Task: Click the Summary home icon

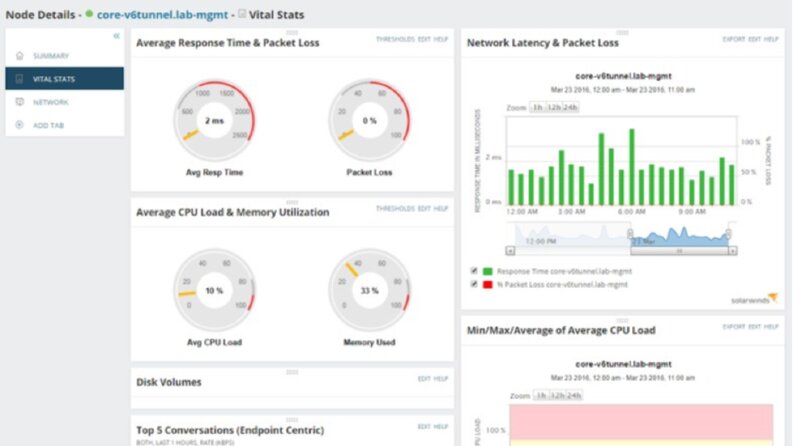Action: [x=20, y=56]
